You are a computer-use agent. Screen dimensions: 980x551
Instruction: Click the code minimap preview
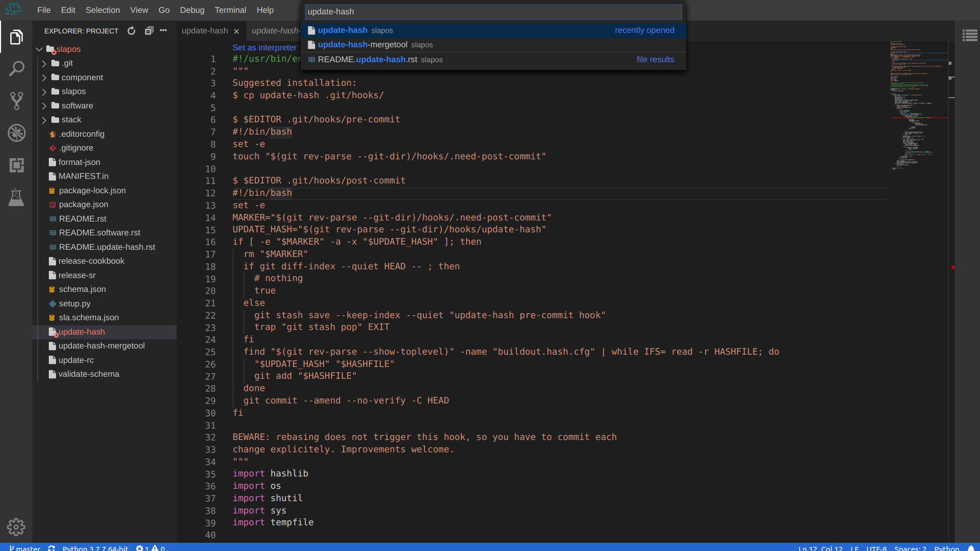919,105
